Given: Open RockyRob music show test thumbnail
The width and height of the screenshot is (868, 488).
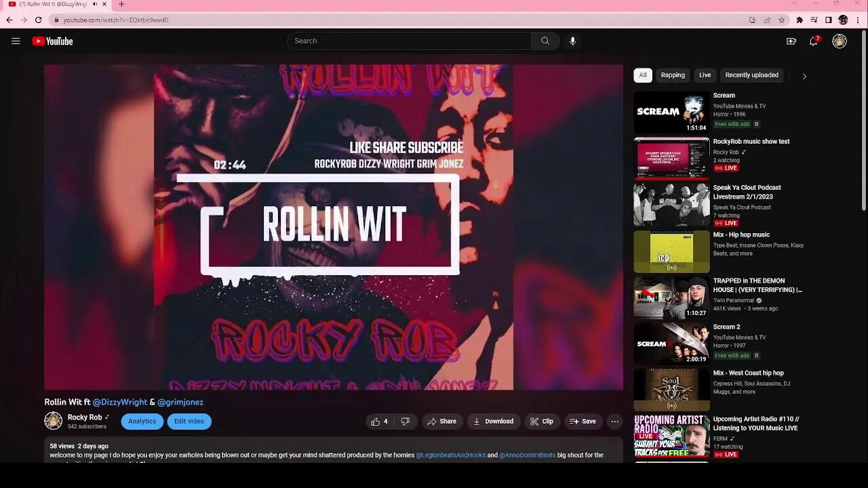Looking at the screenshot, I should click(671, 159).
